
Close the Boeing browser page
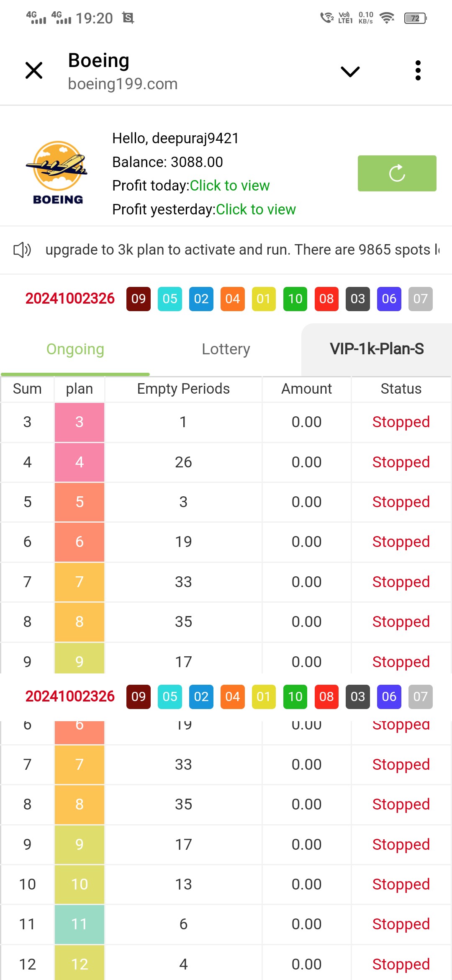[x=34, y=70]
